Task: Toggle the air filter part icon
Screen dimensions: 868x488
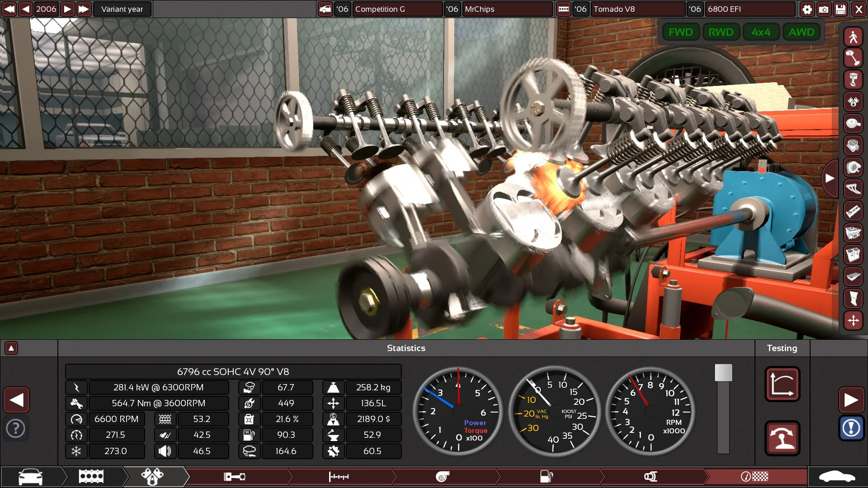Action: 853,124
